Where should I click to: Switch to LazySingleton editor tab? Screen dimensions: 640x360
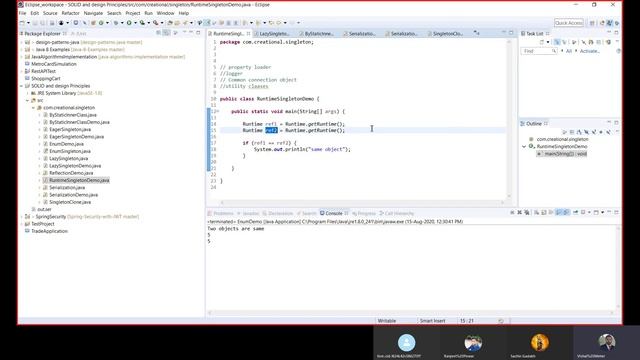pos(274,34)
